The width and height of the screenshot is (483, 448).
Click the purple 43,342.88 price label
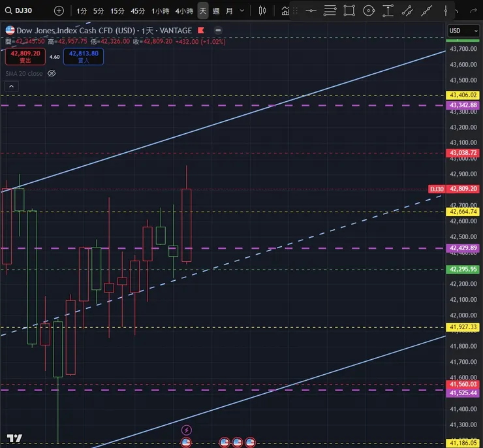coord(463,105)
